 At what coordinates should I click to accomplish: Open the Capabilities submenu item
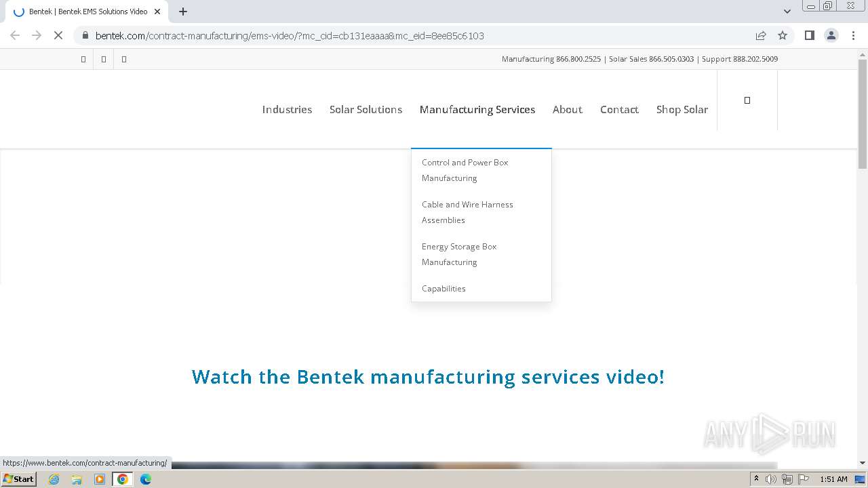(x=443, y=289)
